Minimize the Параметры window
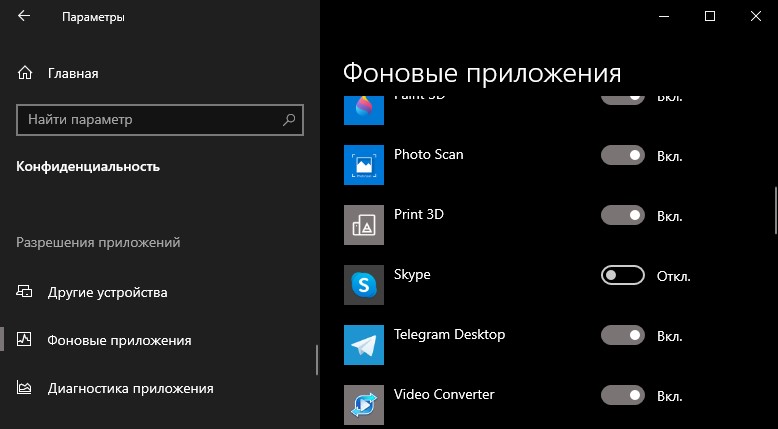778x429 pixels. pos(664,16)
